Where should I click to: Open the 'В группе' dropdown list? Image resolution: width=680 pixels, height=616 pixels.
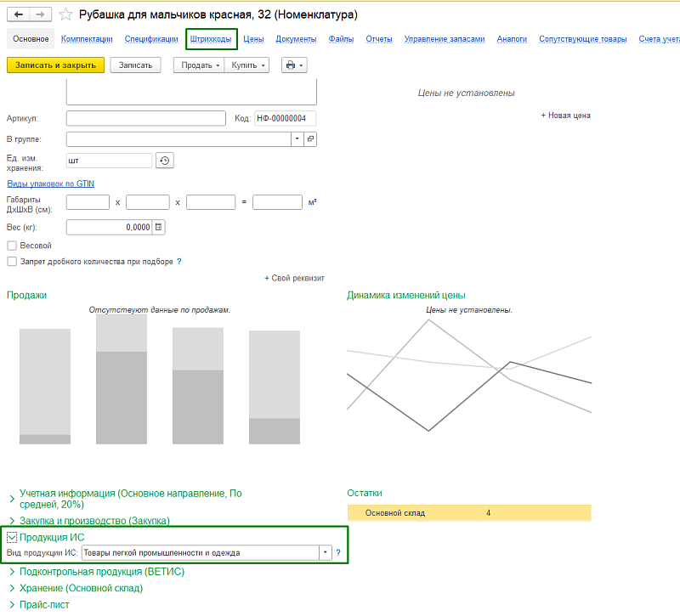pyautogui.click(x=297, y=138)
